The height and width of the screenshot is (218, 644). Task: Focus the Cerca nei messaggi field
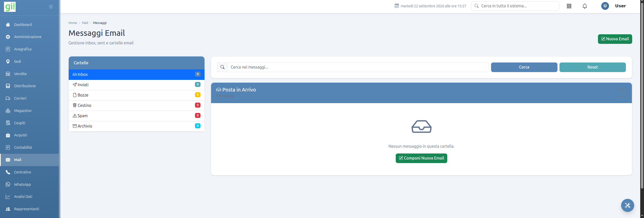tap(358, 67)
